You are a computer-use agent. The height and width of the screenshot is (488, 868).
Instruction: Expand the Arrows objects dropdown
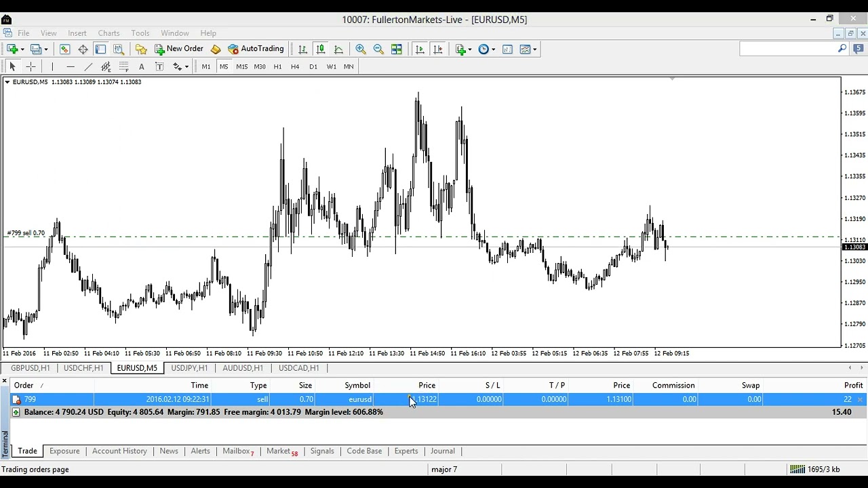tap(186, 66)
